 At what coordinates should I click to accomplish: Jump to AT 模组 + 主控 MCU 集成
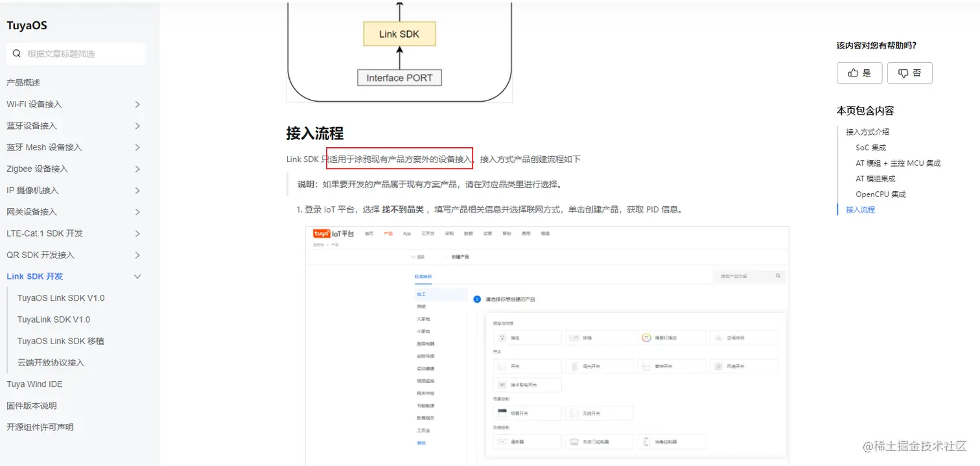tap(898, 163)
